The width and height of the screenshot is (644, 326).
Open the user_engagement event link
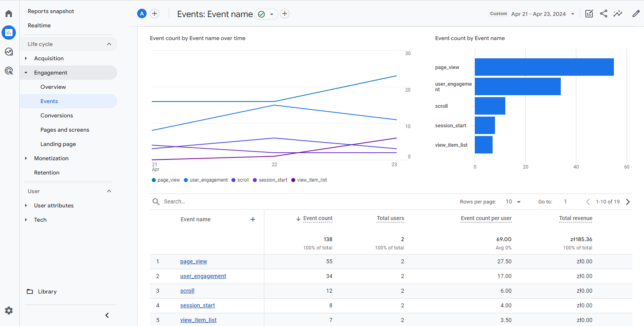tap(203, 276)
